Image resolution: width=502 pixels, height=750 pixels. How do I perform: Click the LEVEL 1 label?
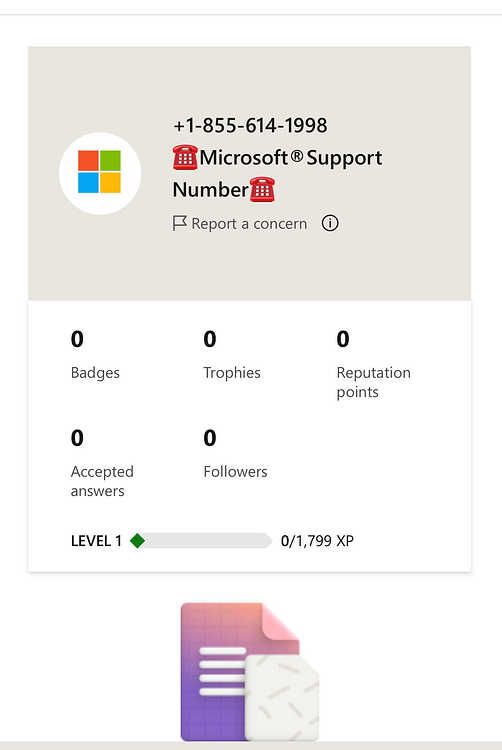click(x=96, y=541)
